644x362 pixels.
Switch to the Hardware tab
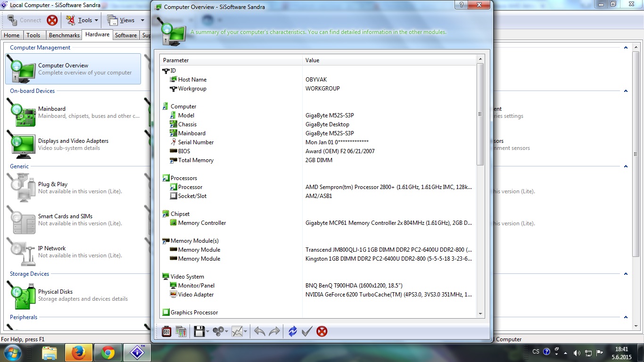[98, 34]
